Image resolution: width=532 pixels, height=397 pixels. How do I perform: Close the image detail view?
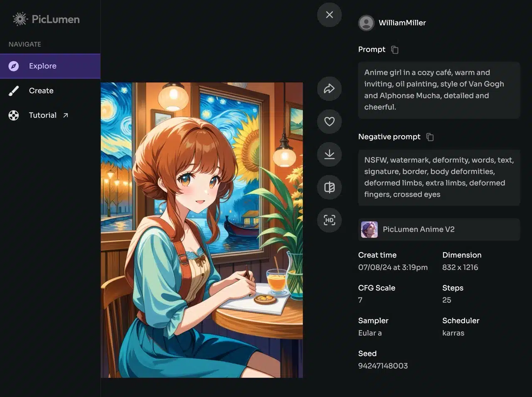coord(329,15)
